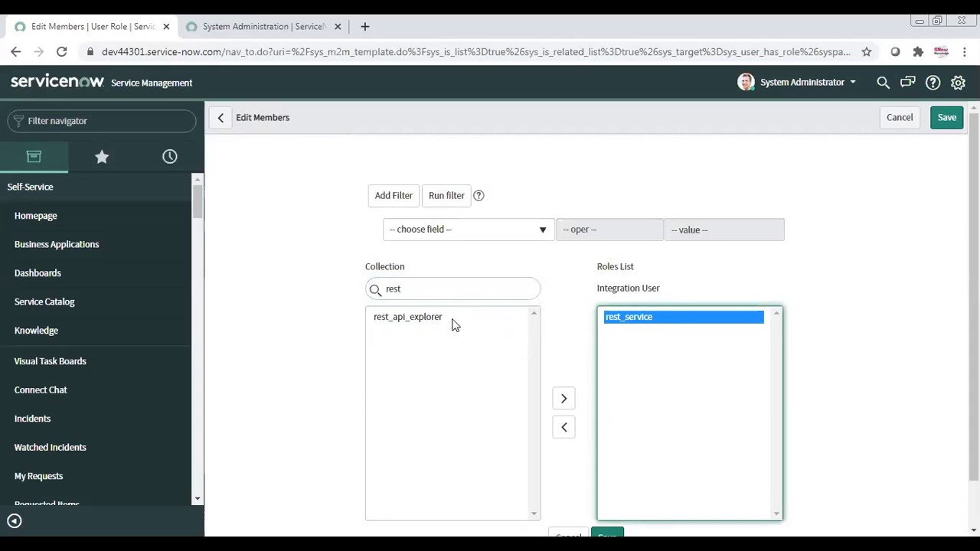Open System Settings with the gear icon
The width and height of the screenshot is (980, 551).
958,82
